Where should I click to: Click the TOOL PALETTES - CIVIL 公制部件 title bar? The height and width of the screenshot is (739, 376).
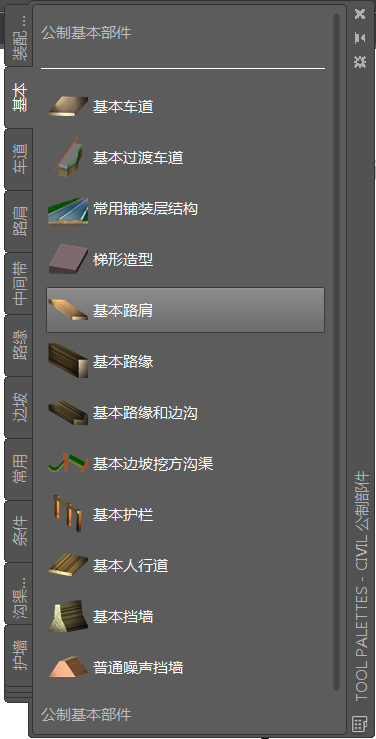(361, 584)
